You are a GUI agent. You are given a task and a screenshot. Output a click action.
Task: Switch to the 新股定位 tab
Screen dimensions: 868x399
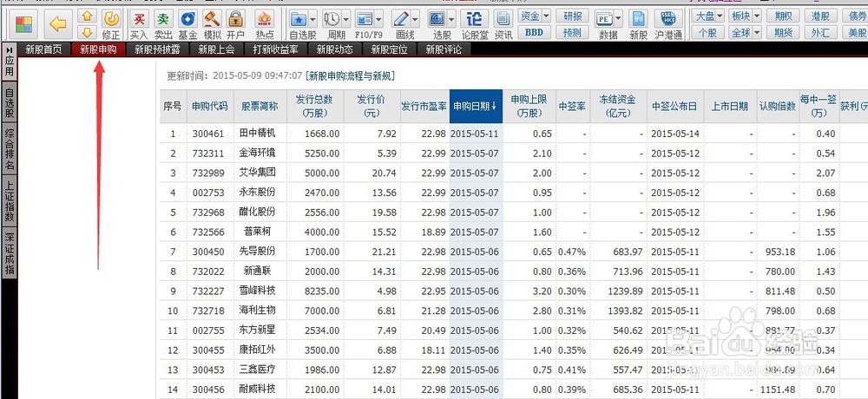389,49
